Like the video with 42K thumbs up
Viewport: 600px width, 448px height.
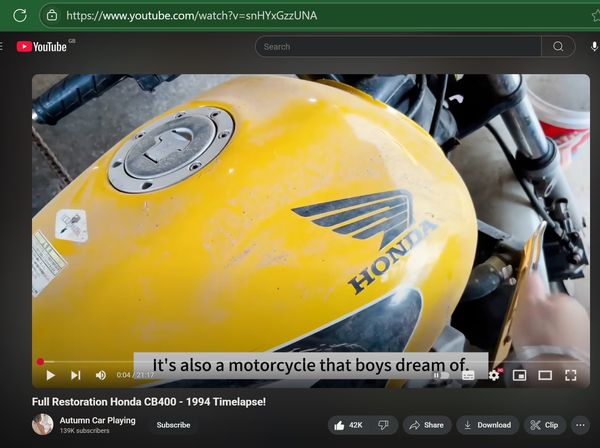[x=348, y=425]
